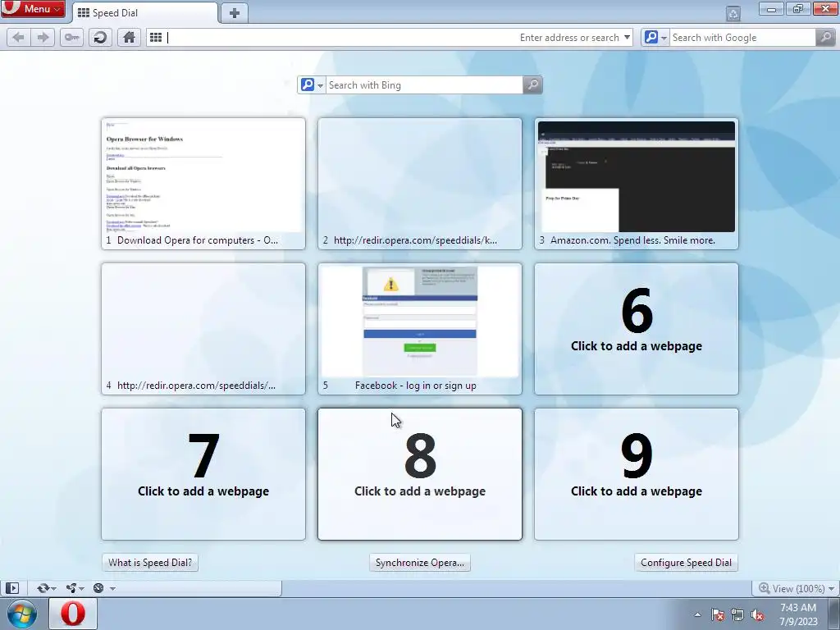Go to the home page
Image resolution: width=840 pixels, height=630 pixels.
(129, 38)
